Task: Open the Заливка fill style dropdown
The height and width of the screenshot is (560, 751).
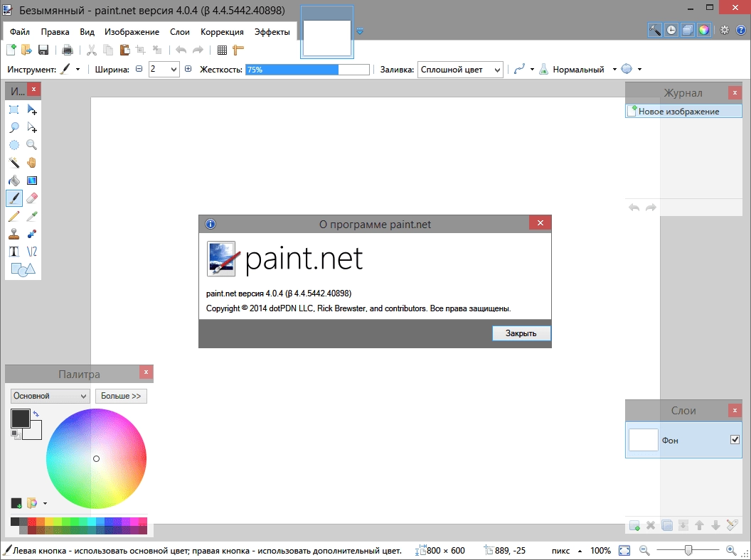Action: point(460,70)
